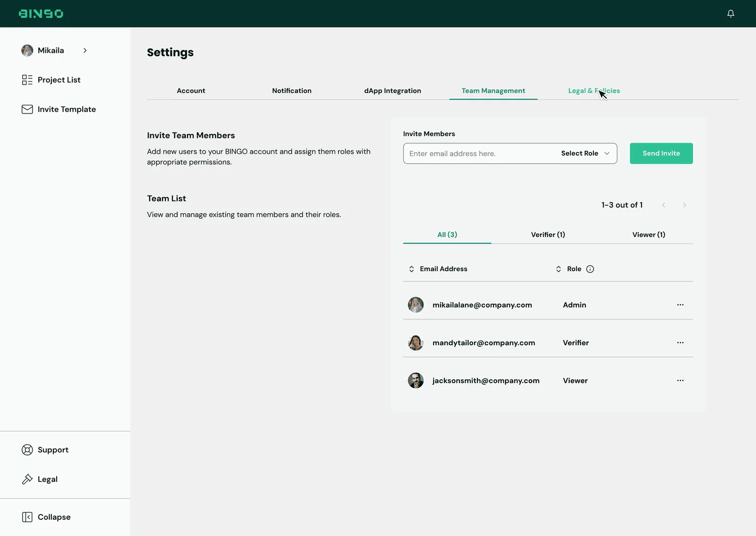Show the All (3) members tab

point(447,234)
